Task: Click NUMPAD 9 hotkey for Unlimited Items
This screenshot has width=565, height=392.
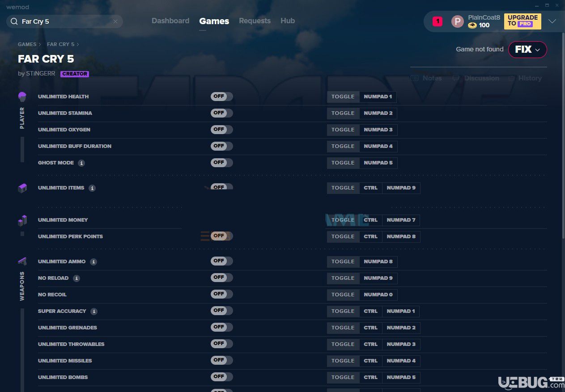Action: [401, 188]
